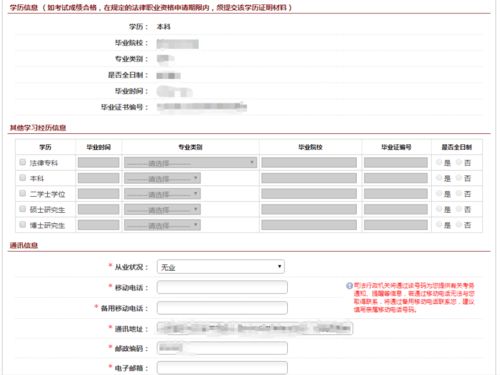The height and width of the screenshot is (375, 500).
Task: Select 否 radio in the 本科 row
Action: coord(459,178)
